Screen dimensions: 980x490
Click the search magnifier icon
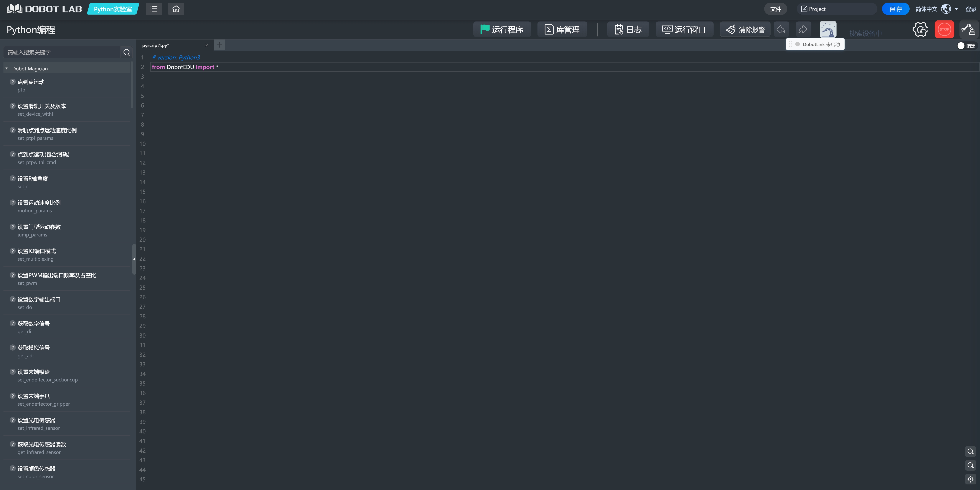point(127,53)
